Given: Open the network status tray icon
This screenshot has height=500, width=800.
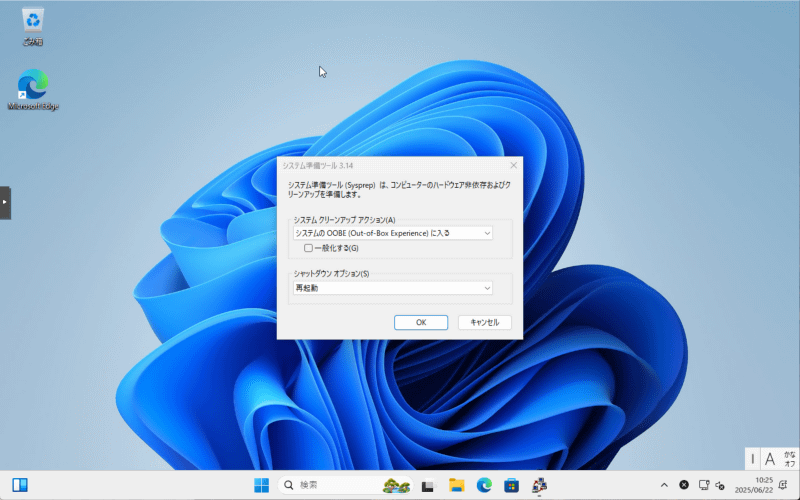Looking at the screenshot, I should pos(704,485).
